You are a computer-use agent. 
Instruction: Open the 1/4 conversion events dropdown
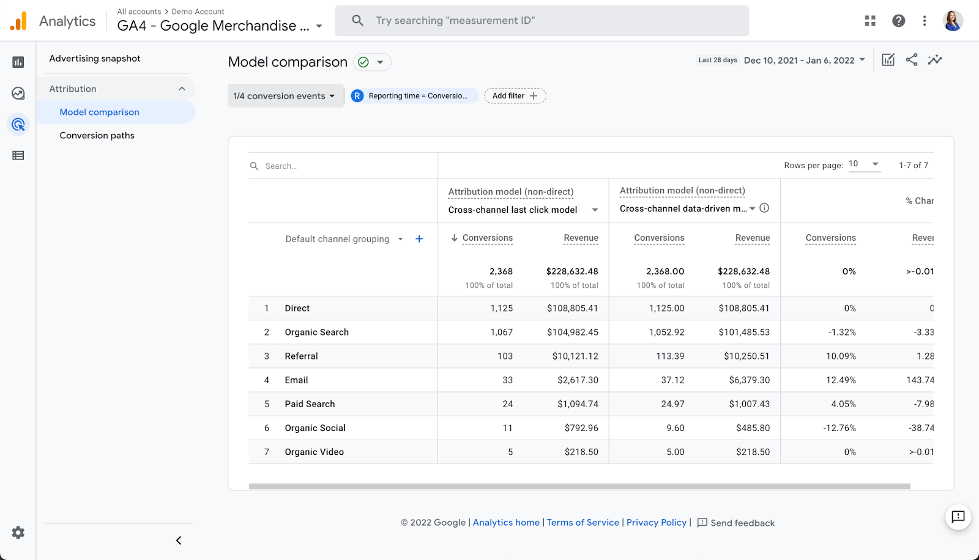coord(285,96)
